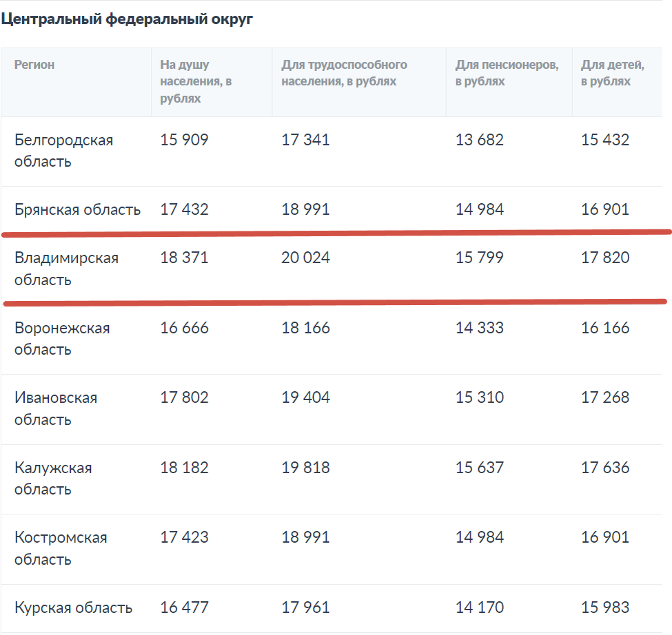This screenshot has height=635, width=672.
Task: Click the heading 'Центральный федеральный округ'
Action: [x=127, y=19]
